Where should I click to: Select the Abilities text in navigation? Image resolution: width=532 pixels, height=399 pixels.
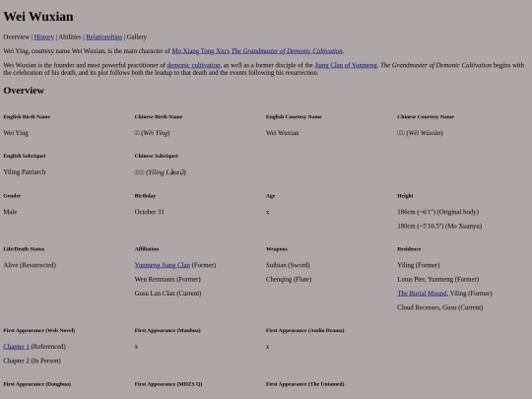tap(70, 37)
